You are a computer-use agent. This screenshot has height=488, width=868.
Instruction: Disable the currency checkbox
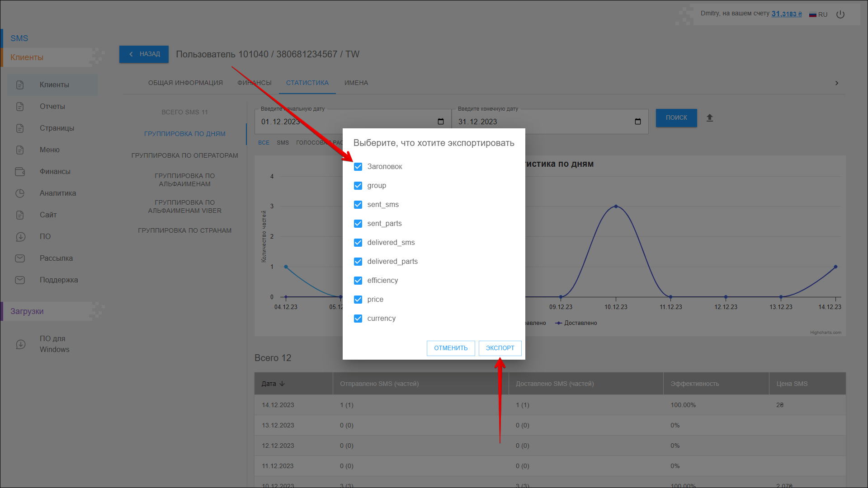coord(358,319)
